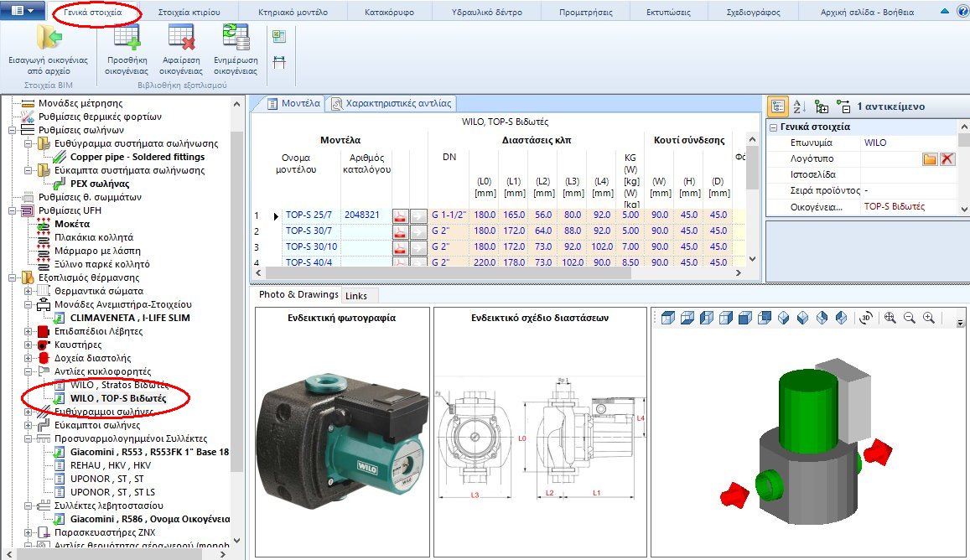Activate the 3D rotate view icon
Image resolution: width=970 pixels, height=560 pixels.
(866, 317)
